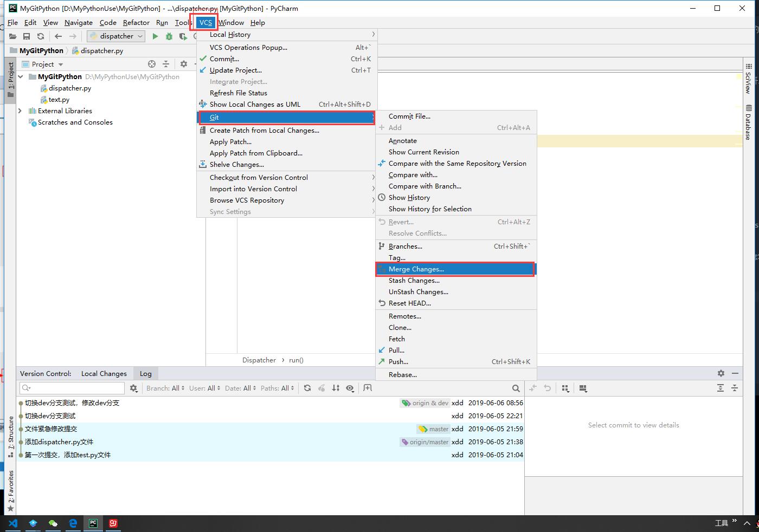Open the log Quick Settings eye icon
This screenshot has width=759, height=532.
(350, 388)
